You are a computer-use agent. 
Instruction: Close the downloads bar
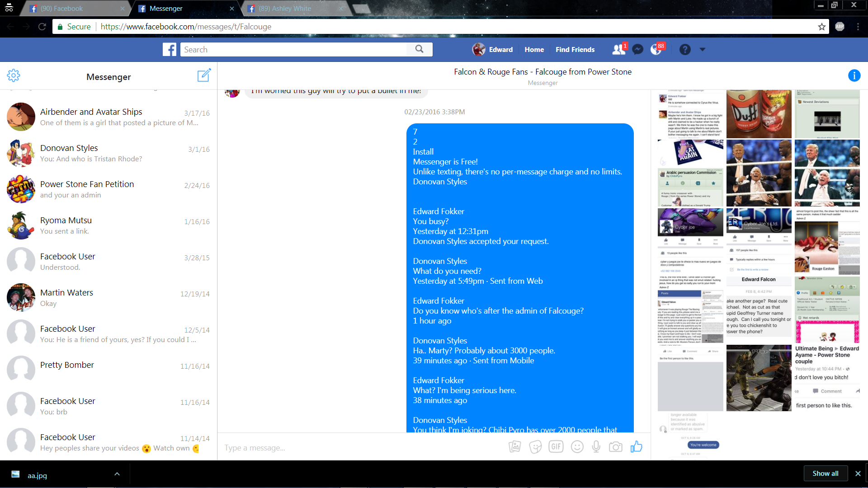pos(858,473)
